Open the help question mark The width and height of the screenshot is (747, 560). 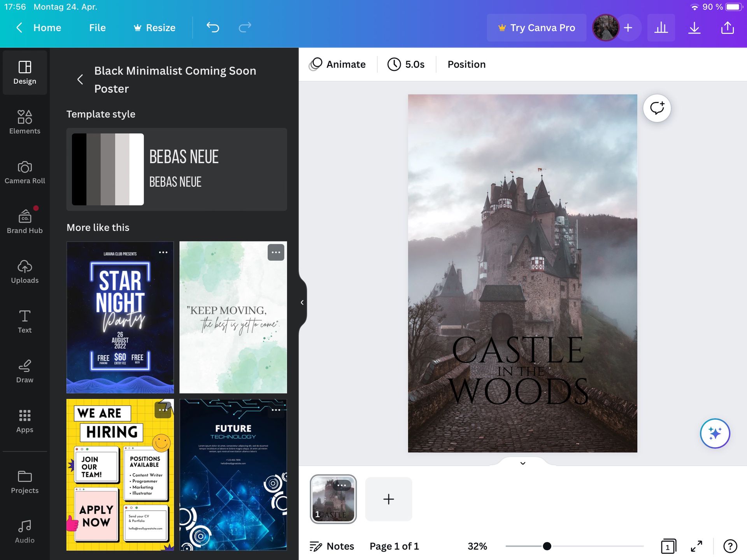pyautogui.click(x=730, y=546)
